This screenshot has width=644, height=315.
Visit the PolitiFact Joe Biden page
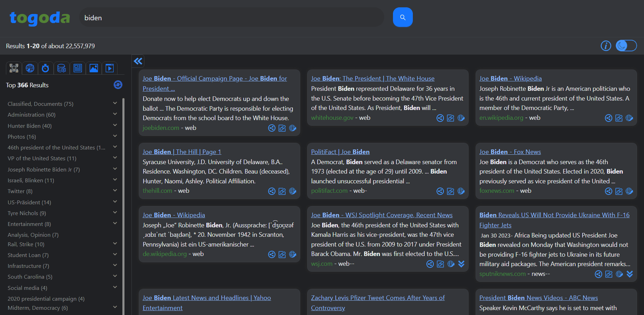click(x=340, y=152)
